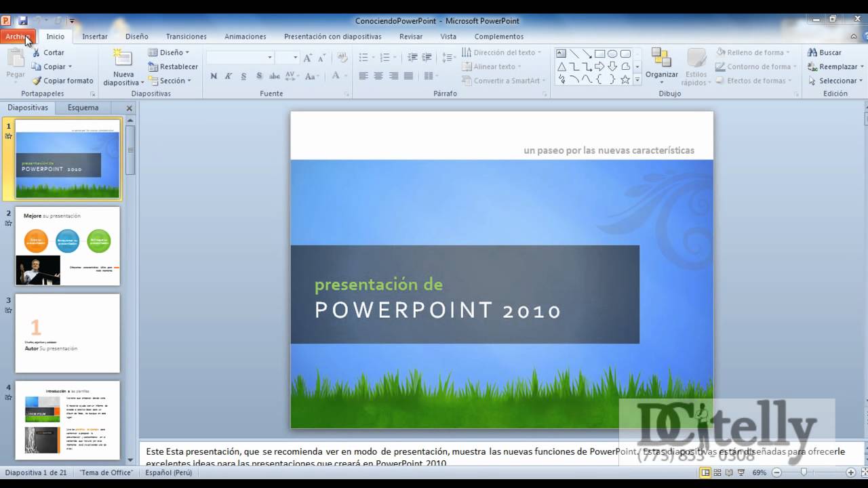The image size is (868, 488).
Task: Open the Animaciones tab
Action: tap(245, 37)
